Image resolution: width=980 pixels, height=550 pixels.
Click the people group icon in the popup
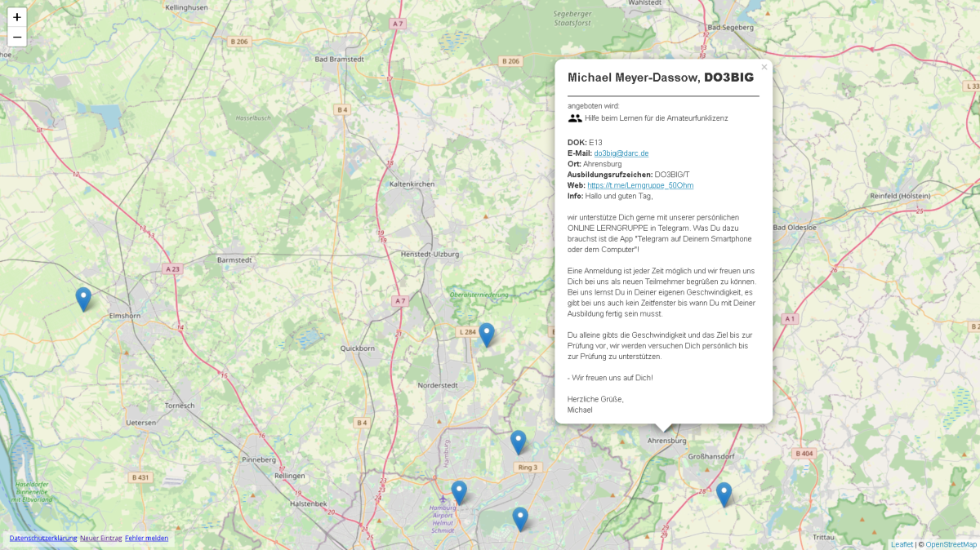575,118
